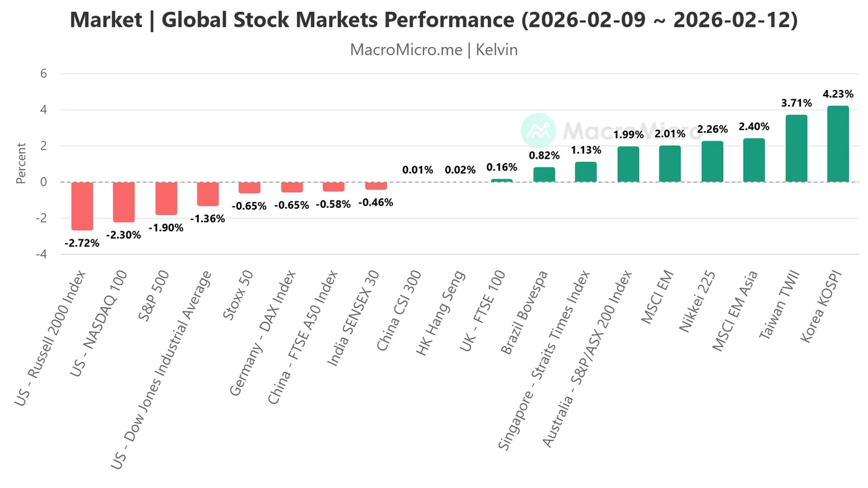Select the MSCI EM Asia bar
The width and height of the screenshot is (868, 488).
754,161
